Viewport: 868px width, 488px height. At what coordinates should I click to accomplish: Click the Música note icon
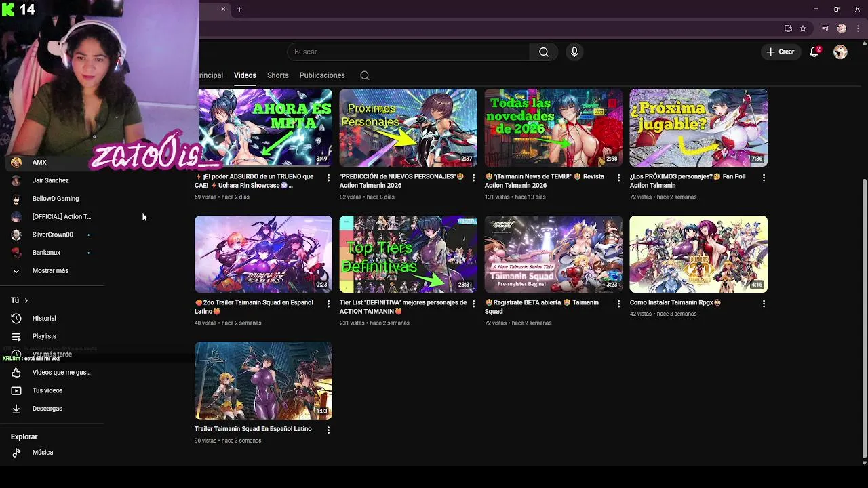(x=16, y=453)
